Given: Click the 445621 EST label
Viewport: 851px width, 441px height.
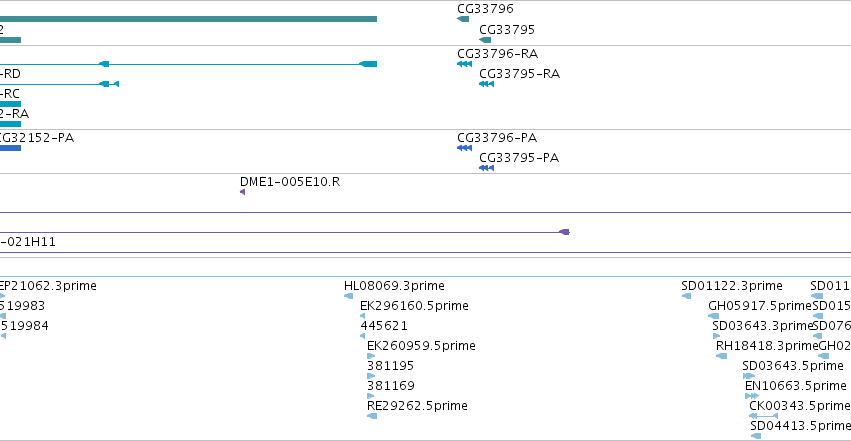Looking at the screenshot, I should point(384,326).
